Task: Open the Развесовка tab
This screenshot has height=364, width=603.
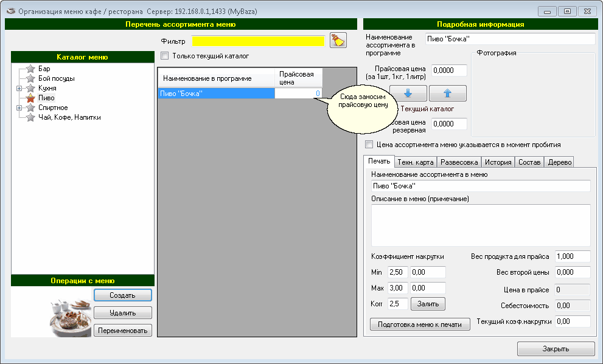Action: point(459,162)
